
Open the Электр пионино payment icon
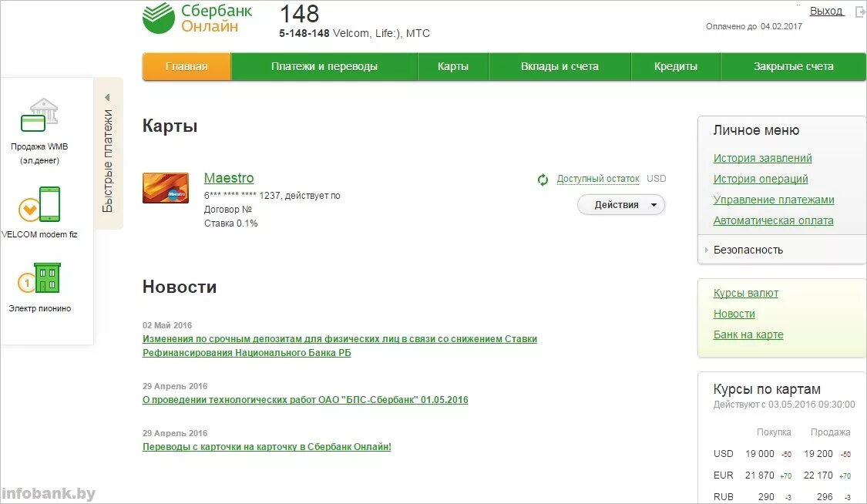pos(39,278)
